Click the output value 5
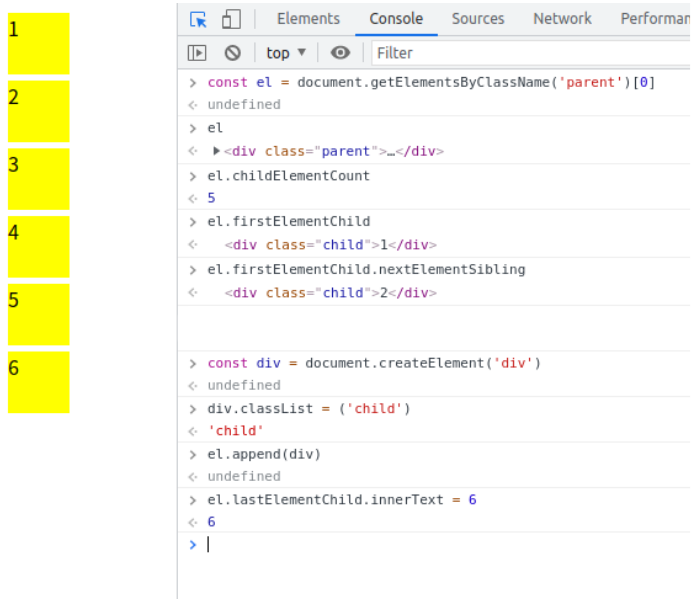This screenshot has height=602, width=694. [x=212, y=198]
